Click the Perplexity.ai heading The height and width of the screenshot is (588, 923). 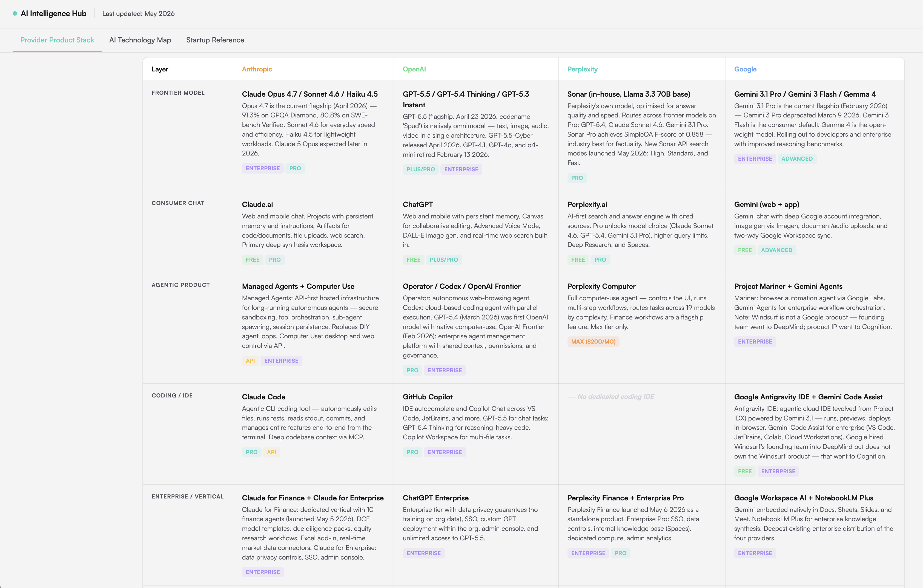(x=587, y=204)
